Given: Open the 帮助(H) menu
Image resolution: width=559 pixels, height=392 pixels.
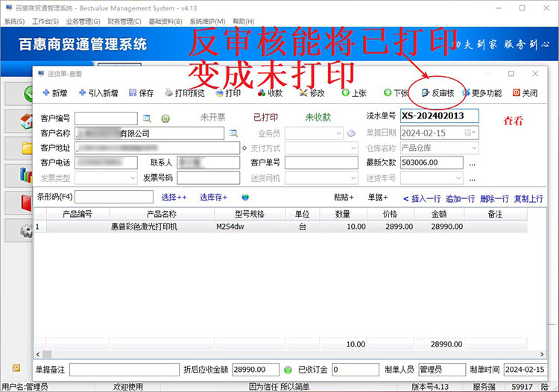Looking at the screenshot, I should pyautogui.click(x=244, y=22).
